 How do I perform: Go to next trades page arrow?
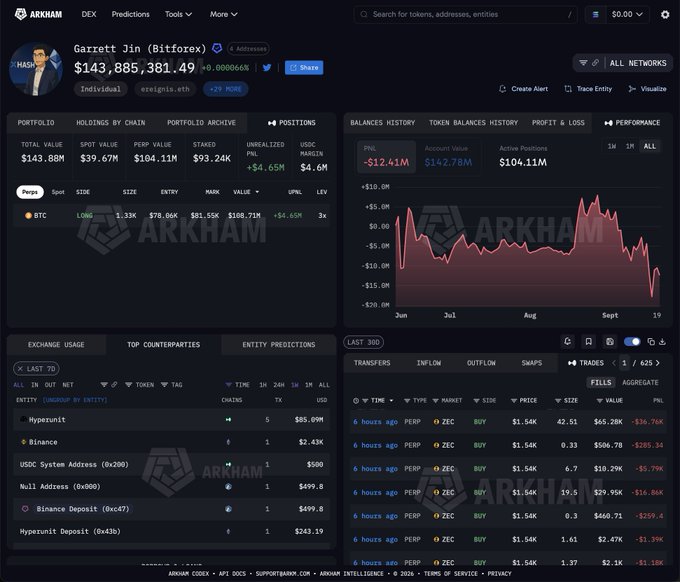coord(658,363)
